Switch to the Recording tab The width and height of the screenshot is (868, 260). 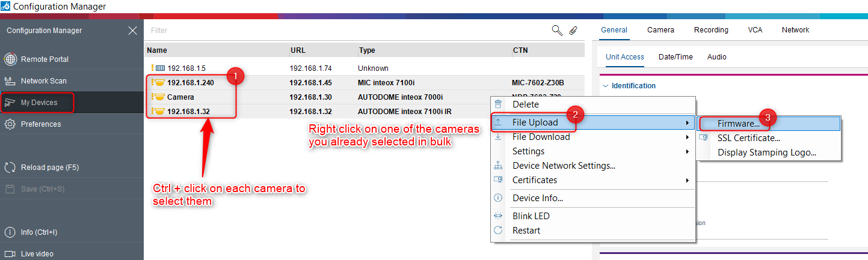pyautogui.click(x=710, y=30)
